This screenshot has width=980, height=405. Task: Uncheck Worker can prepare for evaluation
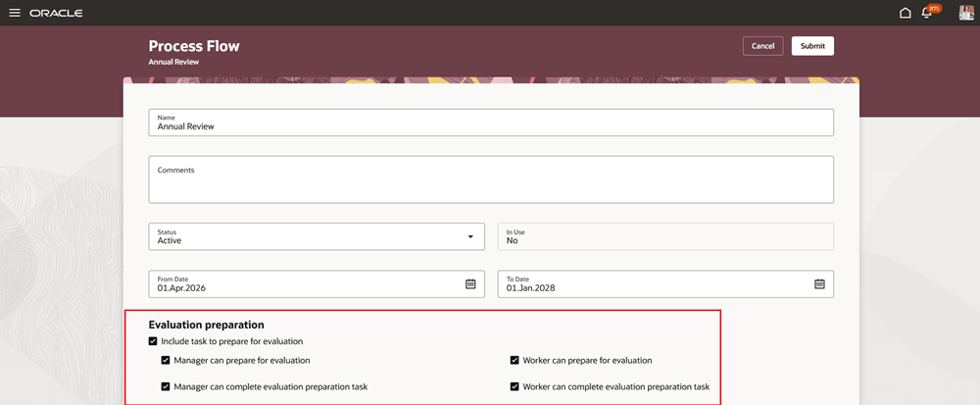click(x=514, y=361)
